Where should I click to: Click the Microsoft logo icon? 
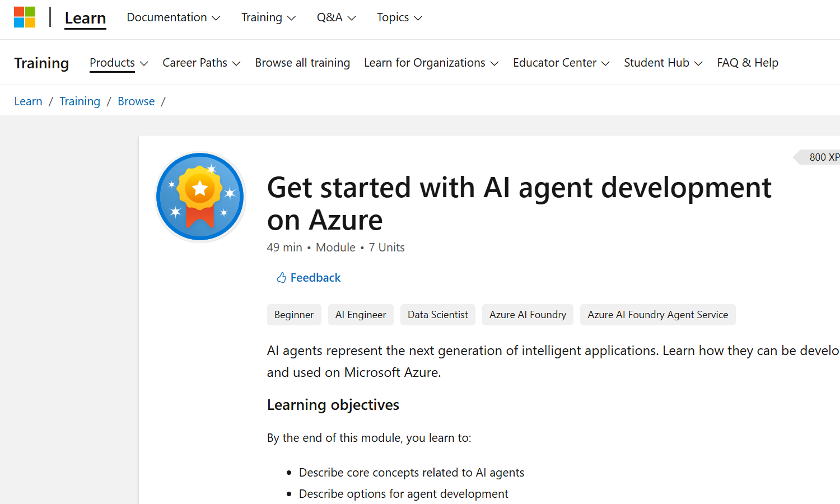coord(25,17)
